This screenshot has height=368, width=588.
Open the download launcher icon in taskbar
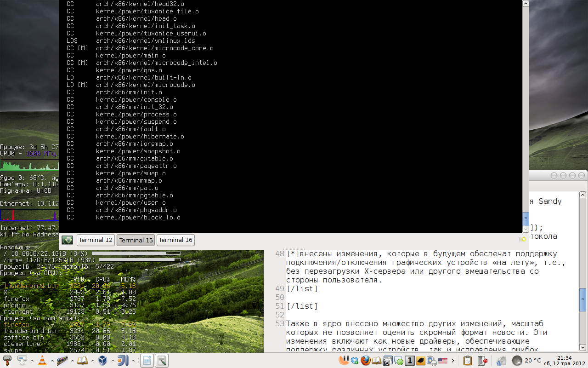click(22, 361)
